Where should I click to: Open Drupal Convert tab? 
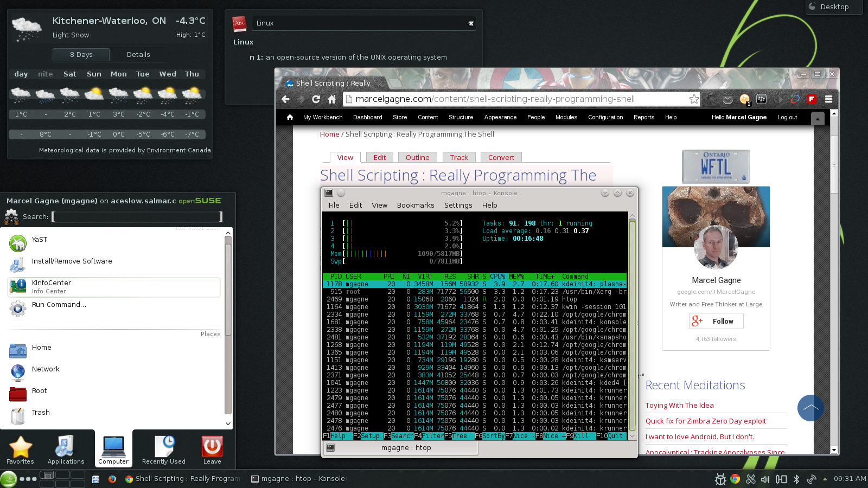[x=501, y=157]
